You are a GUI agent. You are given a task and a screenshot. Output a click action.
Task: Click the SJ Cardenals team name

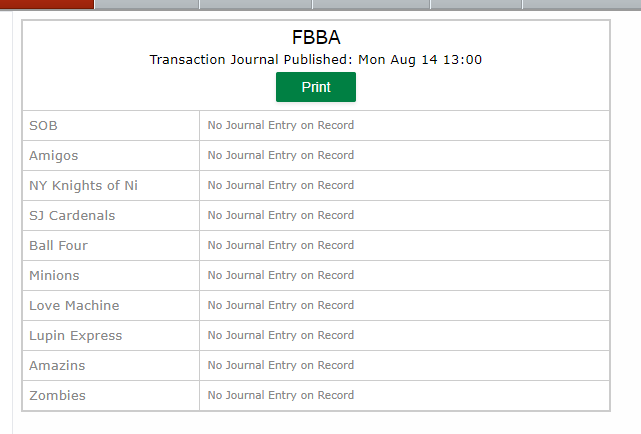coord(72,215)
